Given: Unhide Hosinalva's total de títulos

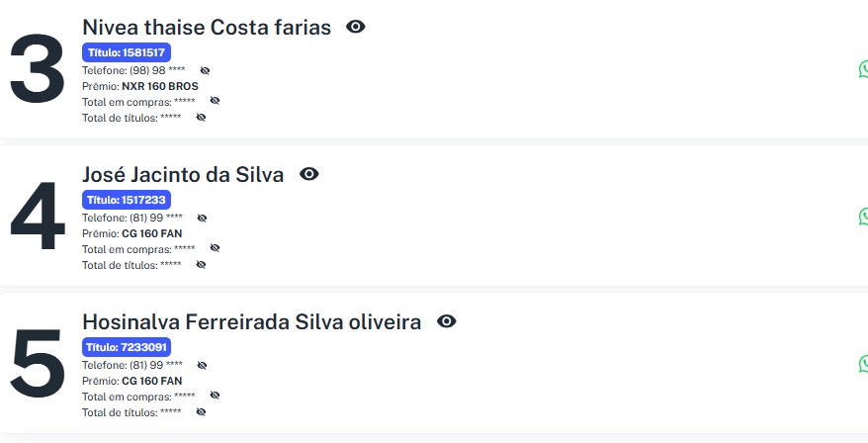Looking at the screenshot, I should point(201,411).
